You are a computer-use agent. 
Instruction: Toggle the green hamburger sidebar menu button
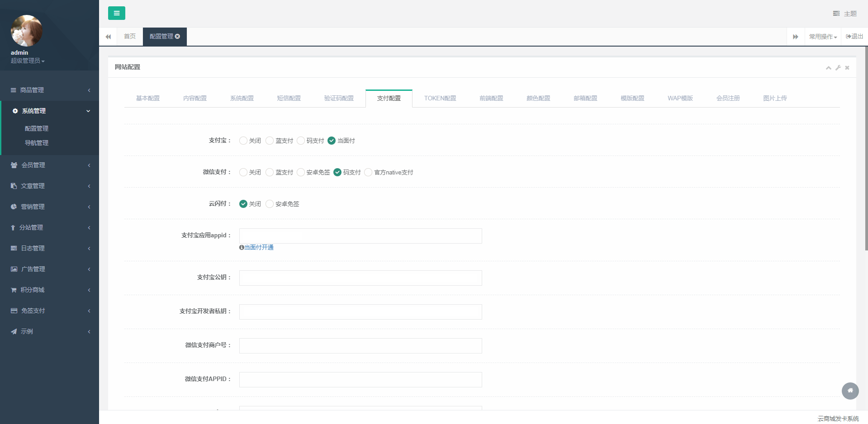point(116,13)
